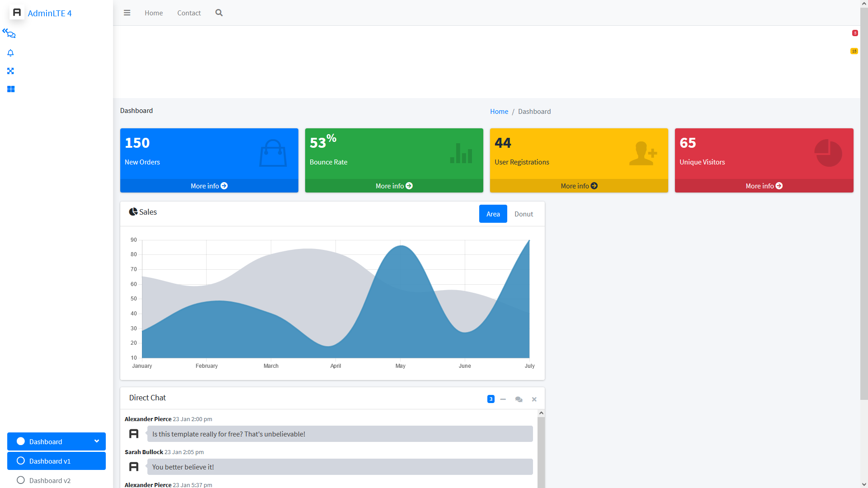Click message 'Is this template really for free?'

click(x=340, y=434)
